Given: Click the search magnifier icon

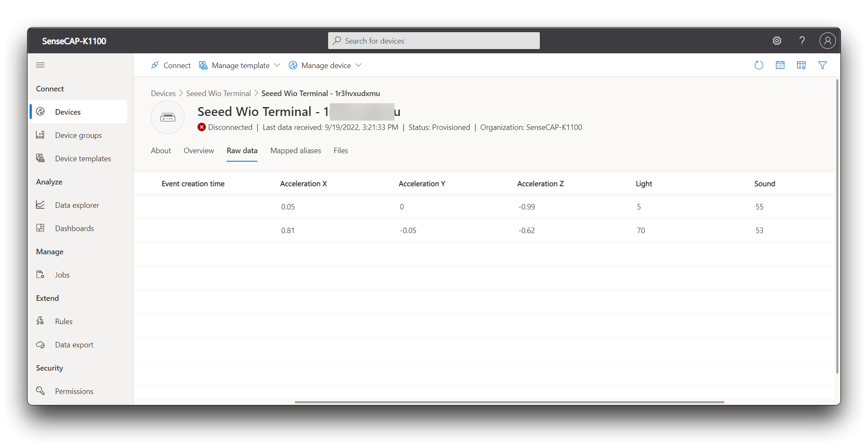Looking at the screenshot, I should coord(337,41).
